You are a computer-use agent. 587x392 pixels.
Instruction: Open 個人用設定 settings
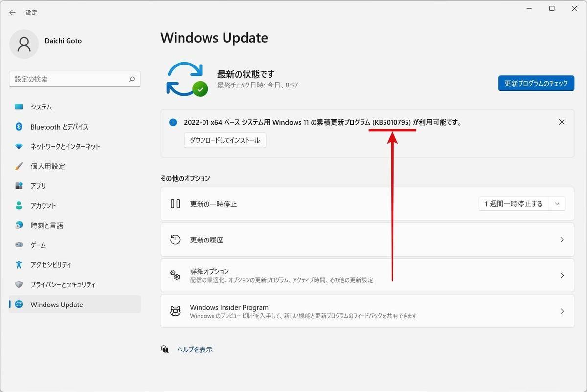click(75, 166)
